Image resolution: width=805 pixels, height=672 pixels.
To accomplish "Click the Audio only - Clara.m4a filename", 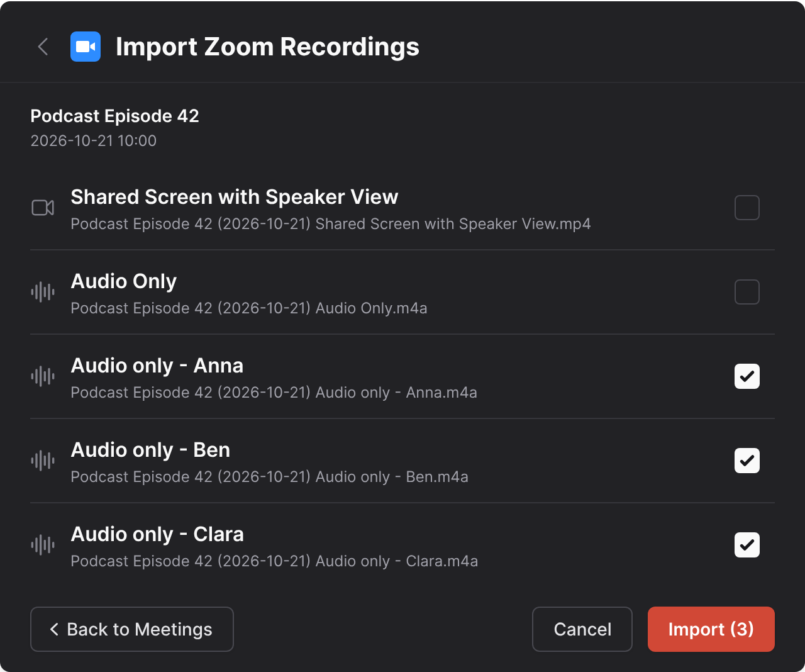I will click(x=275, y=561).
